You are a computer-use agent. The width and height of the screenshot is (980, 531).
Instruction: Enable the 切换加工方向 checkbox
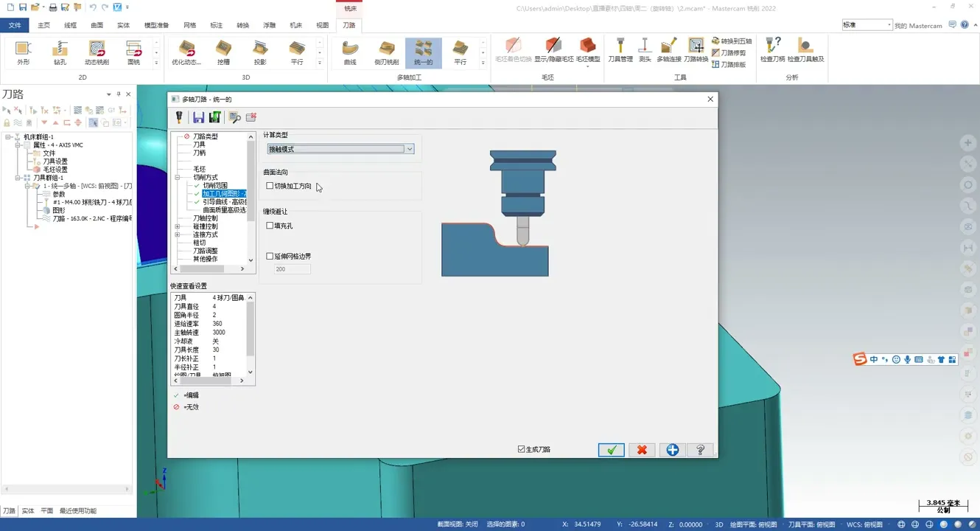(270, 186)
